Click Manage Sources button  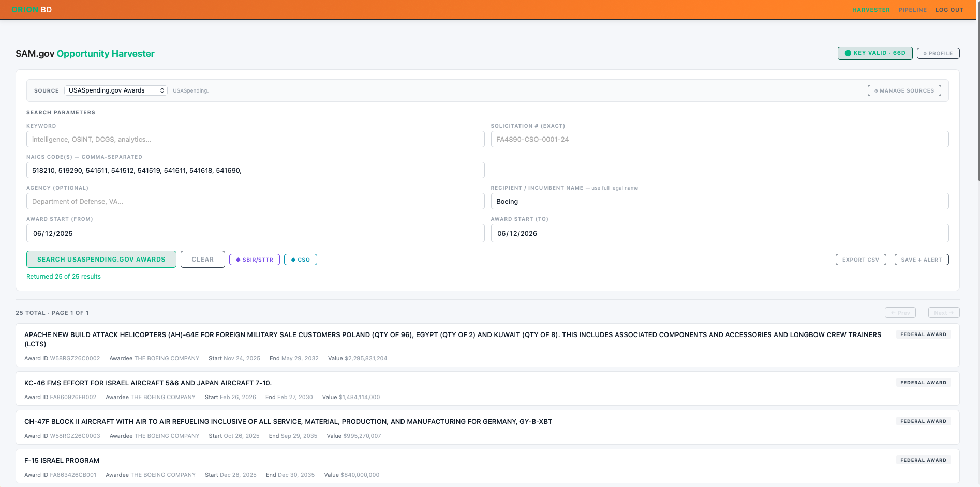904,90
